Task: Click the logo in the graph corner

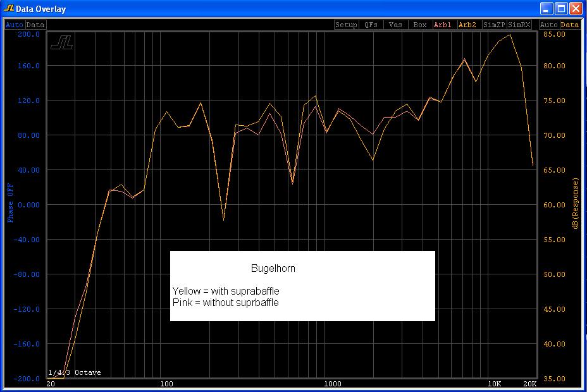Action: [62, 43]
